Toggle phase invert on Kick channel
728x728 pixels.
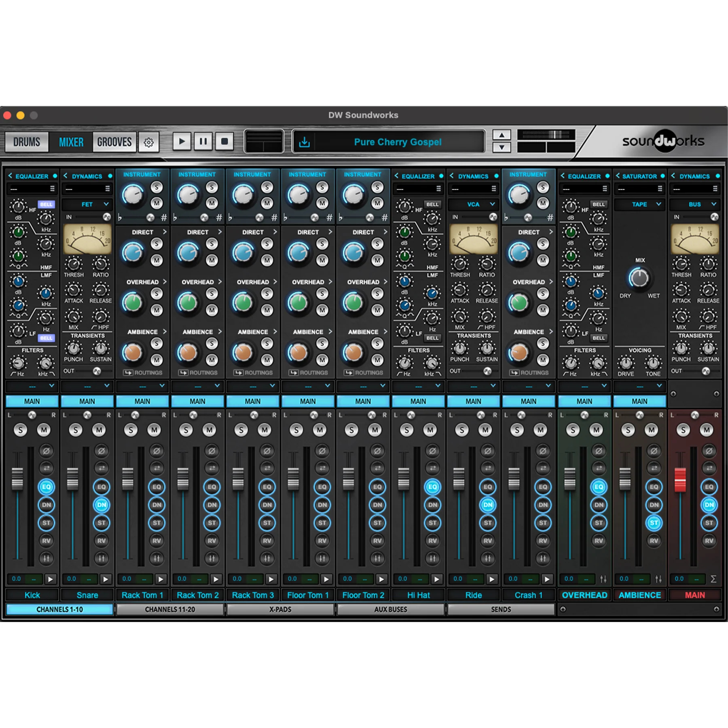pos(46,451)
